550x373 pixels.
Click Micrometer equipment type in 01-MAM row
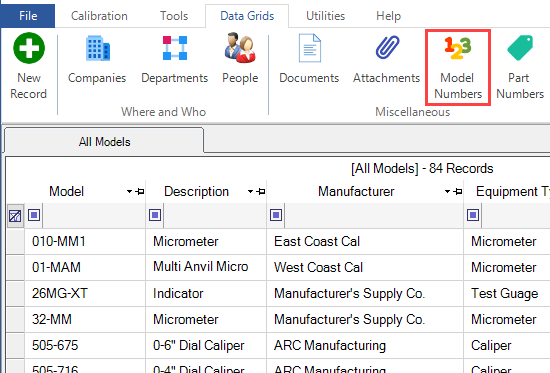[507, 267]
